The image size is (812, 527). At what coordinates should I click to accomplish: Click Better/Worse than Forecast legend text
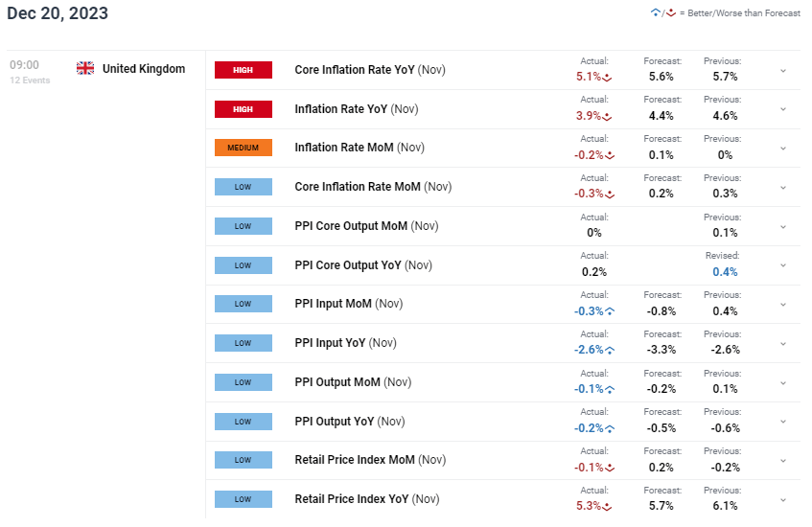[744, 13]
